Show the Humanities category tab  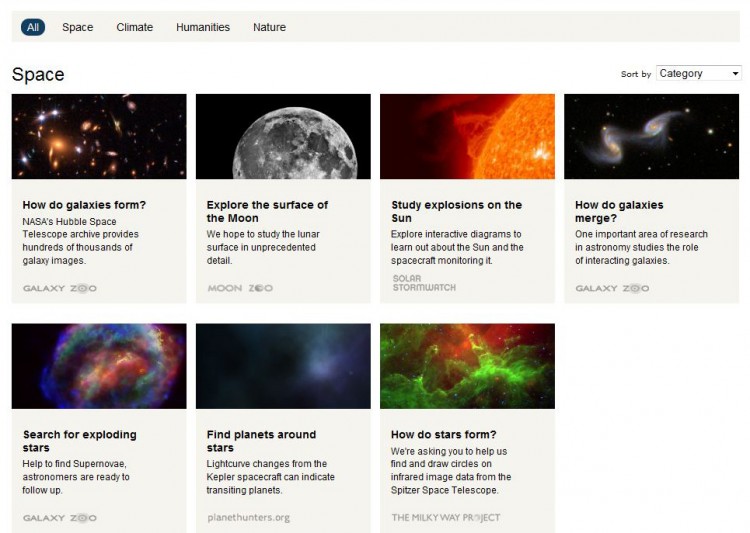pos(203,27)
